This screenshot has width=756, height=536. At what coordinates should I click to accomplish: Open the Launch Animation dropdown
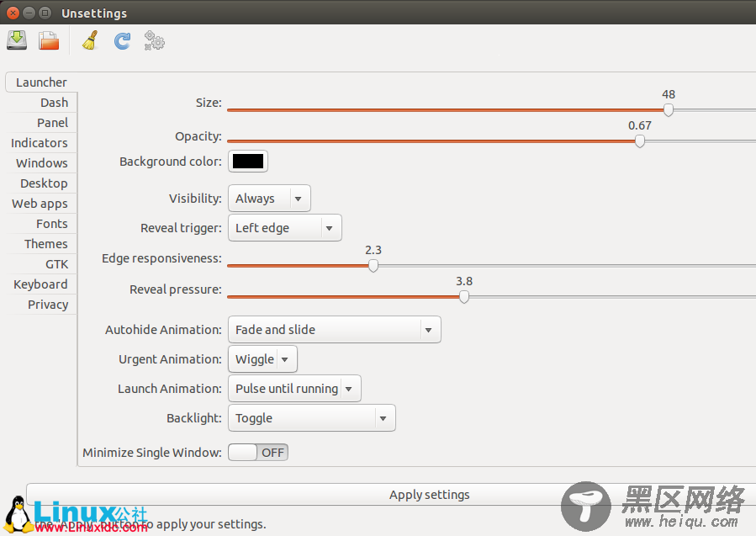(x=294, y=389)
